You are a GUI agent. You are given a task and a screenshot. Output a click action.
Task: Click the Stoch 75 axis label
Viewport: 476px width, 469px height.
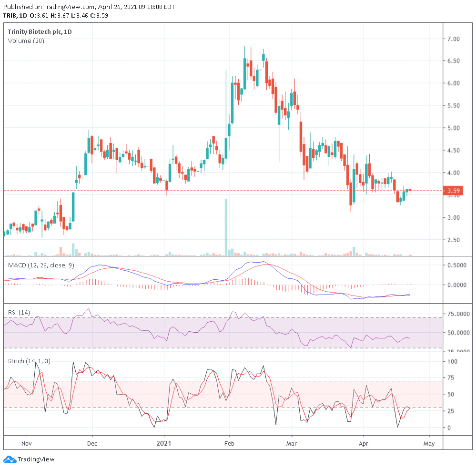point(450,377)
